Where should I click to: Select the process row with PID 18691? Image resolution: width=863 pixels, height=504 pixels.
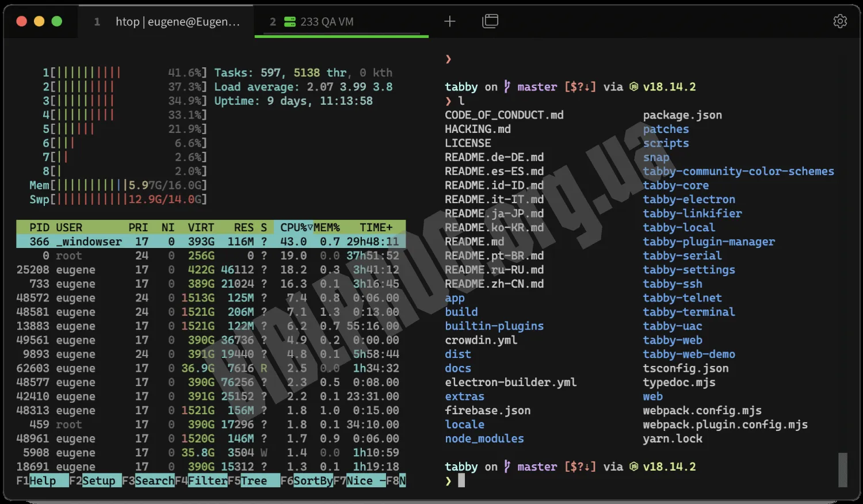[211, 467]
